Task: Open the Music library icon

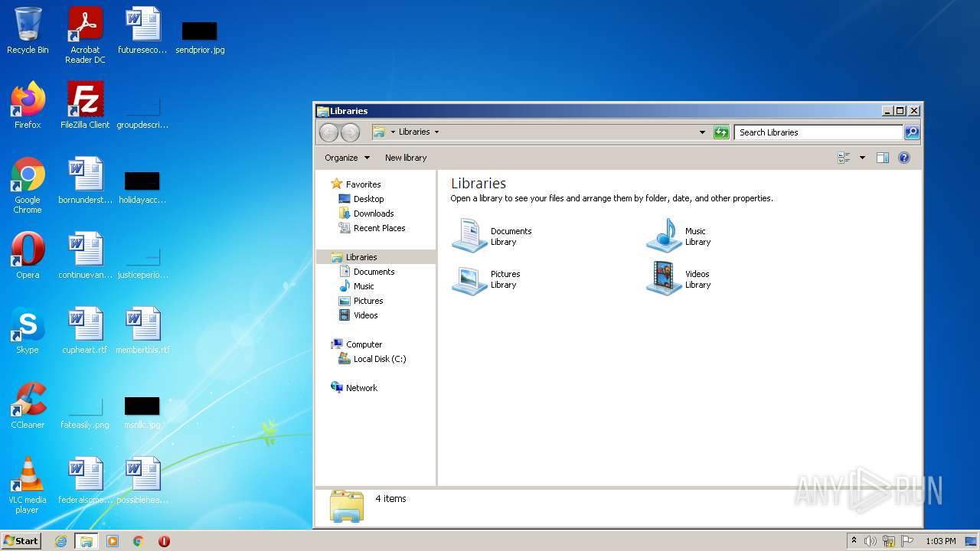Action: pos(664,236)
